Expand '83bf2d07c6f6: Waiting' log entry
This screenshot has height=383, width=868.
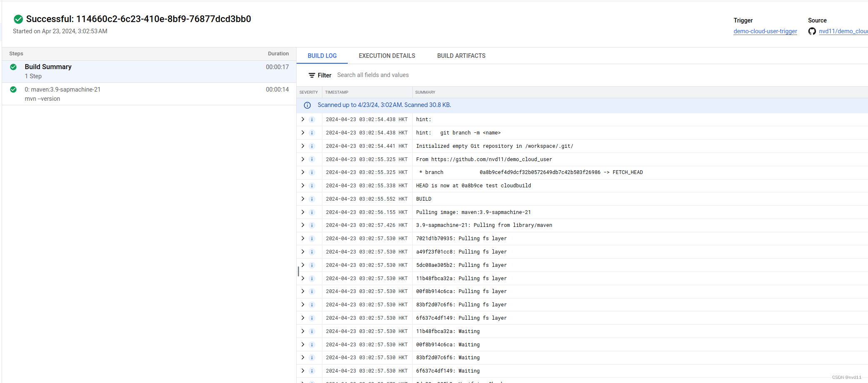[x=303, y=358]
